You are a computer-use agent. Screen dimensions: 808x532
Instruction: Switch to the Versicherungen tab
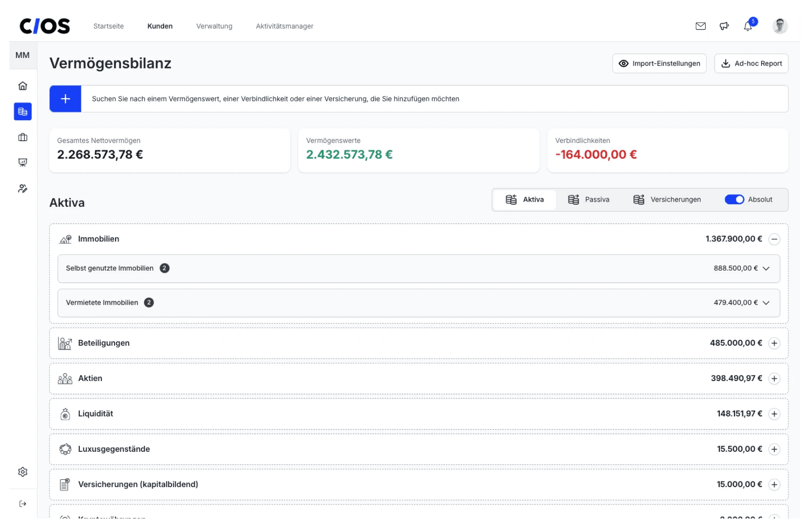[667, 199]
